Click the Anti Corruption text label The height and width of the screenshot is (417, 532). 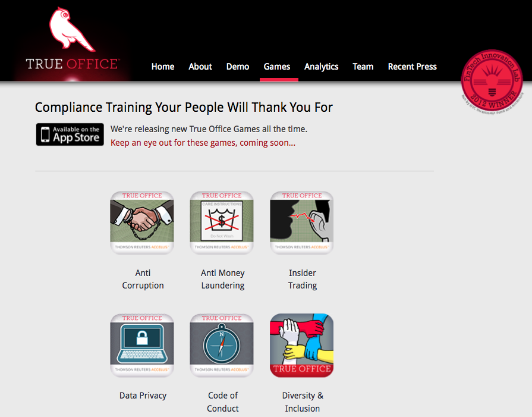(x=143, y=279)
